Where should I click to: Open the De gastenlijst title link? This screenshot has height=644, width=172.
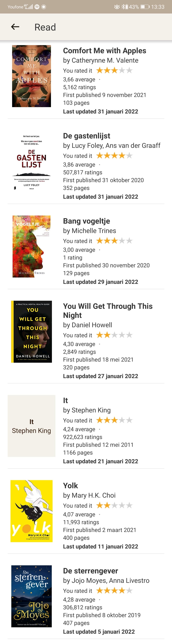(87, 136)
